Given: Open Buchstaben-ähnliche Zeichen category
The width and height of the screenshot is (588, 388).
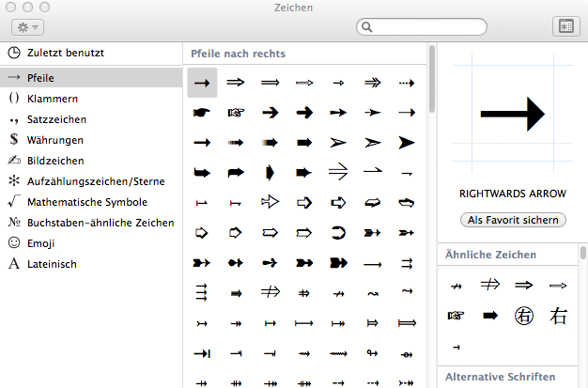Looking at the screenshot, I should point(91,223).
